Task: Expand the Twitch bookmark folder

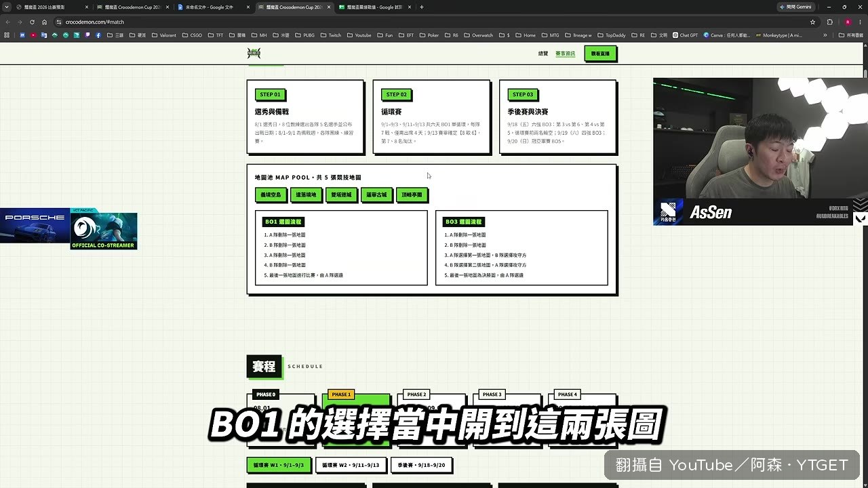Action: (x=330, y=35)
